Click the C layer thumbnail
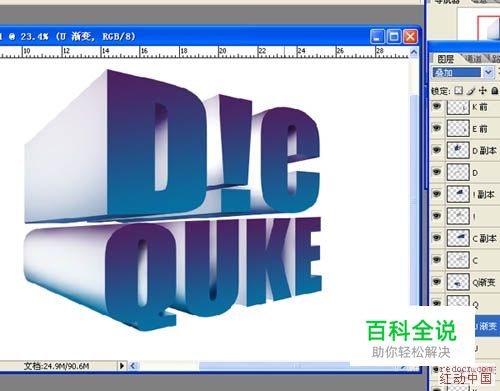 pos(458,260)
